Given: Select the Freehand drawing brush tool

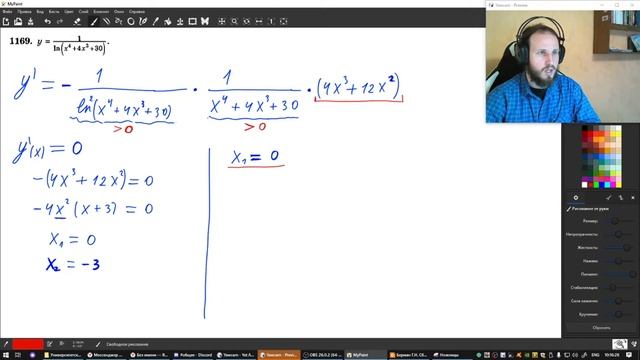Looking at the screenshot, I should click(x=94, y=21).
